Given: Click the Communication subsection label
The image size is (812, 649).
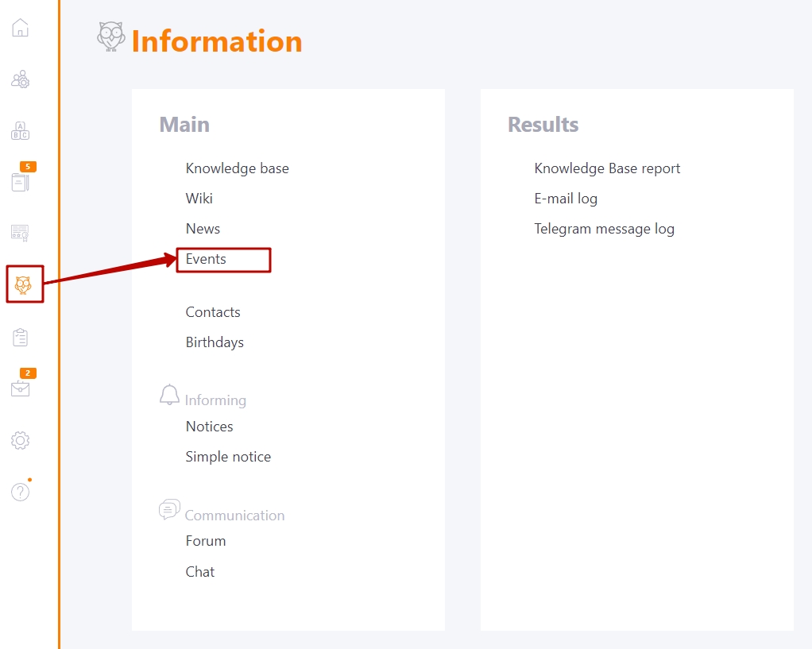Looking at the screenshot, I should [x=234, y=516].
